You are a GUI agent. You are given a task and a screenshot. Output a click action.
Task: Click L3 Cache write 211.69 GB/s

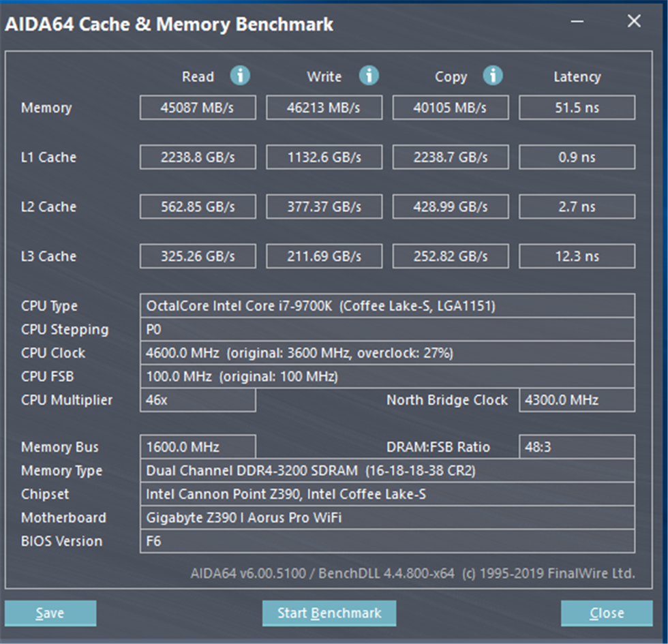point(324,256)
